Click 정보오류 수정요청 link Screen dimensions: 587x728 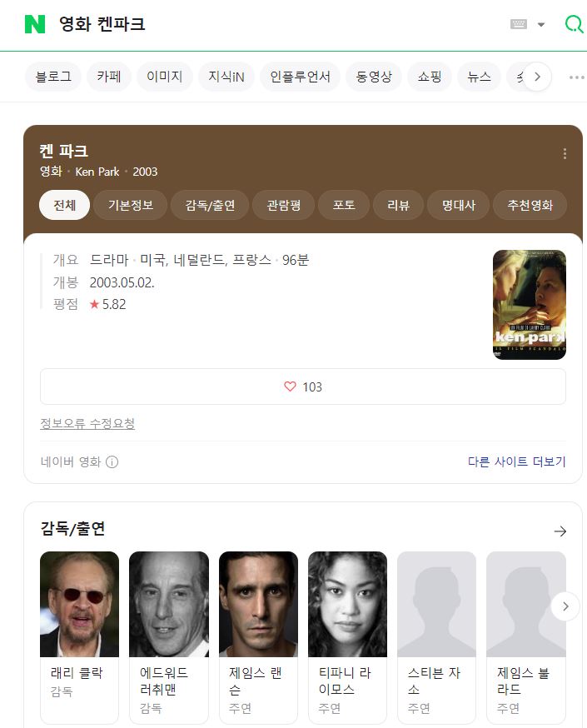87,423
